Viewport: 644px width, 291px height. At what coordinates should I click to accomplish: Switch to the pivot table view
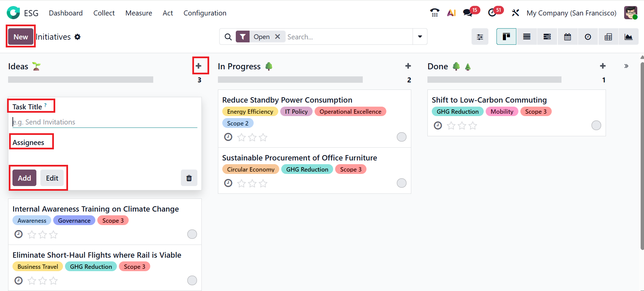[x=608, y=37]
